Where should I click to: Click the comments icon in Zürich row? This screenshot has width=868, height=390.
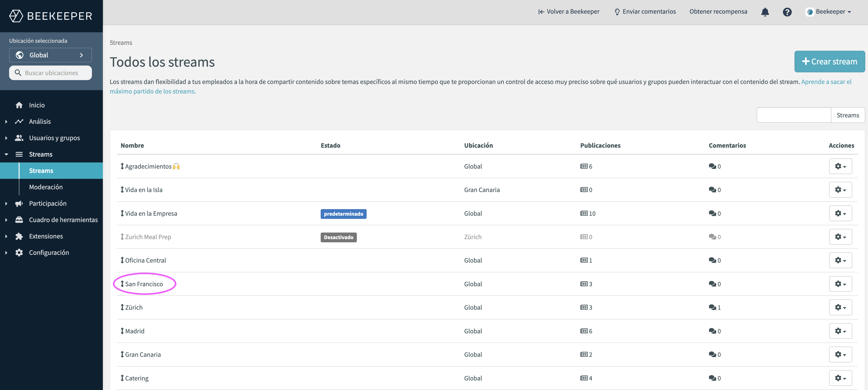pos(712,307)
